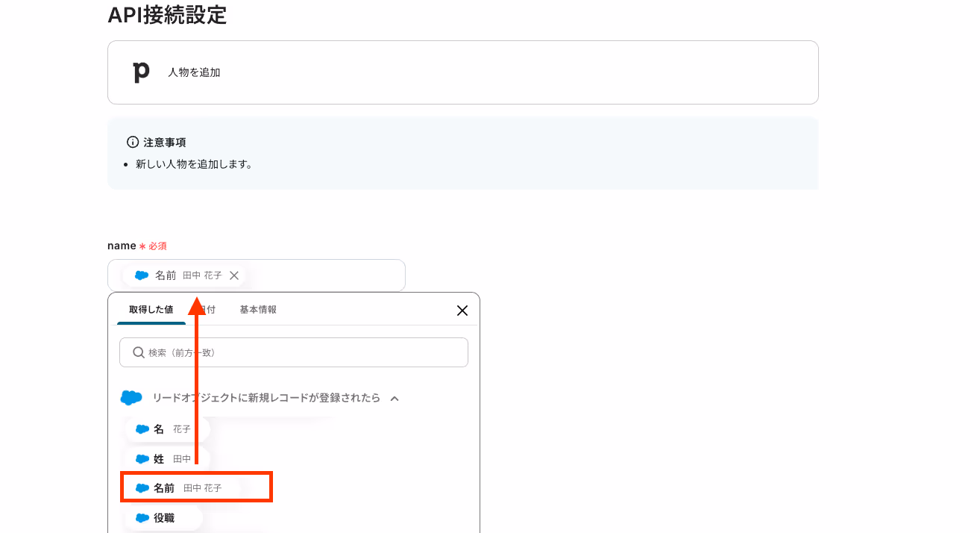The width and height of the screenshot is (980, 533).
Task: Click the Salesforce cloud icon by リードオブジェクト heading
Action: pyautogui.click(x=131, y=399)
